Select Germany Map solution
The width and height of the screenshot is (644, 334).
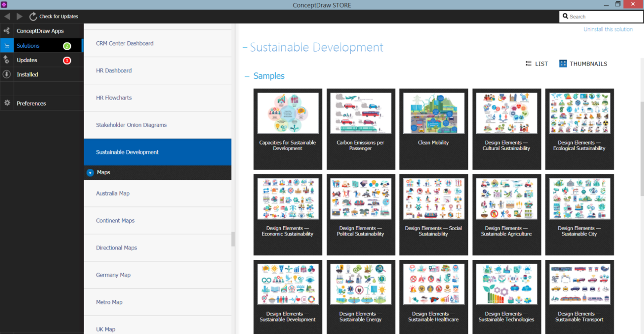(158, 275)
